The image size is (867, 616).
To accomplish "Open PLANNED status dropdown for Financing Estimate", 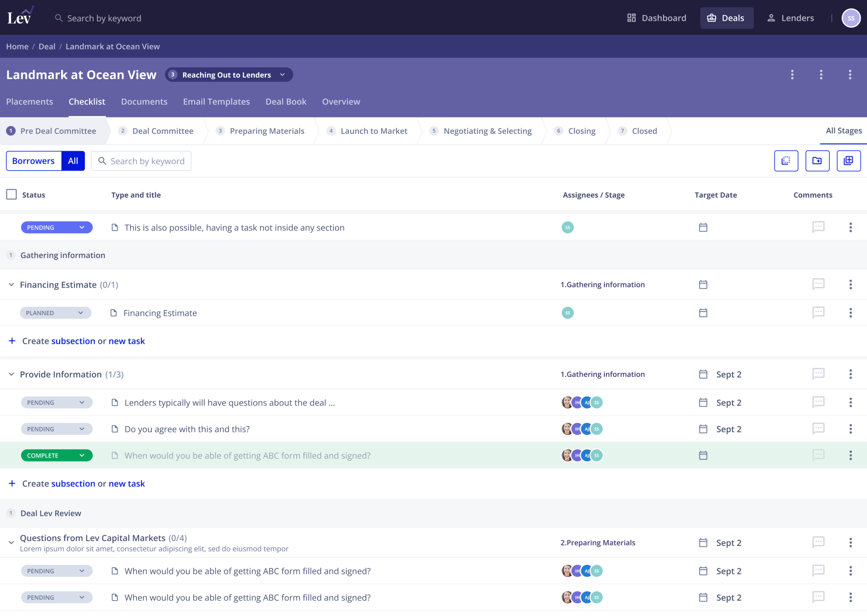I will tap(55, 313).
